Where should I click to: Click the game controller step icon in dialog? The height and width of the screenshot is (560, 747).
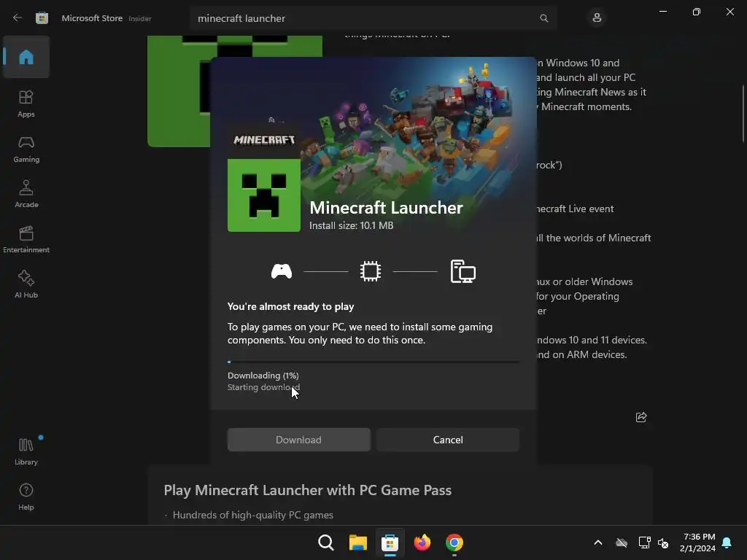[x=282, y=271]
